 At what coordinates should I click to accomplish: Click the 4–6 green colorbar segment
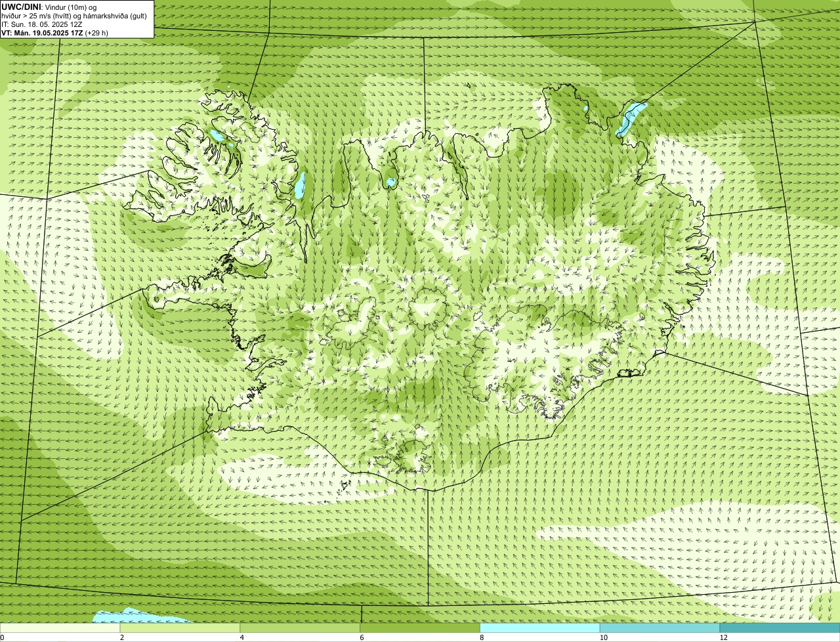coord(301,628)
